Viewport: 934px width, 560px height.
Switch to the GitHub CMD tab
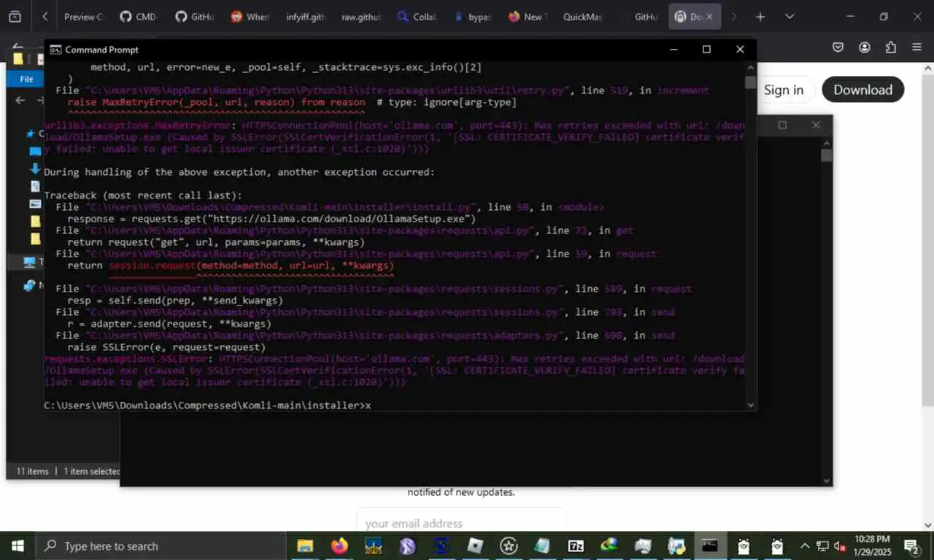click(x=137, y=16)
